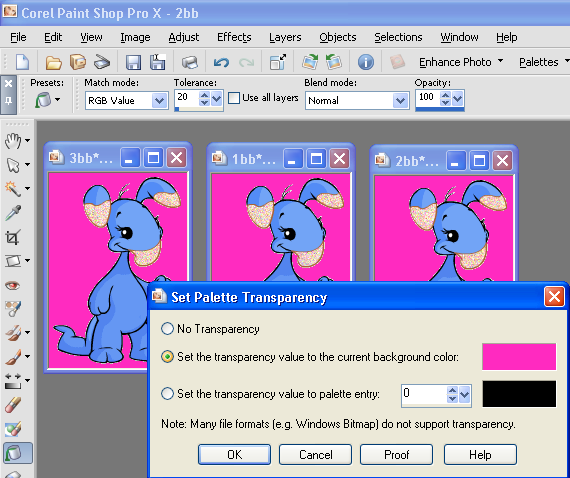Image resolution: width=570 pixels, height=478 pixels.
Task: Click the Print icon in toolbar
Action: pyautogui.click(x=189, y=63)
